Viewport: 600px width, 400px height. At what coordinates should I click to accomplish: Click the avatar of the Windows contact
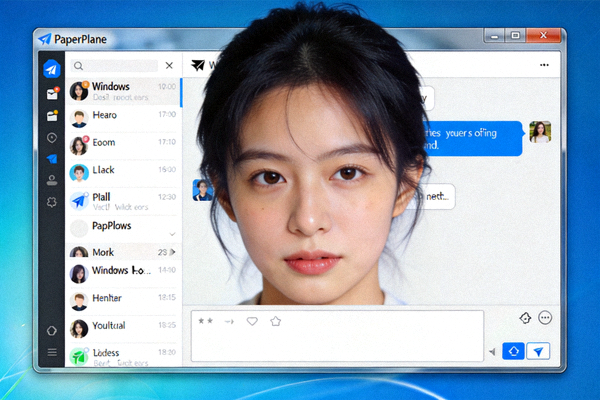point(79,91)
